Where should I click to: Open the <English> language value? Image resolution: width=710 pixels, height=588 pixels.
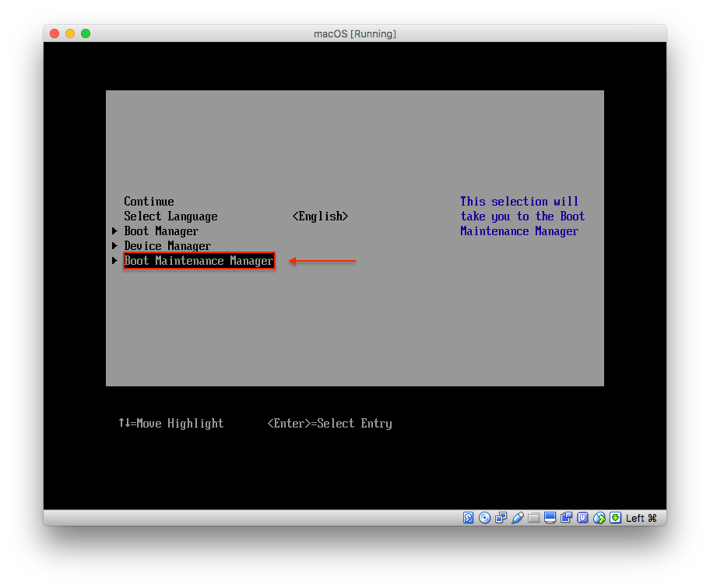pos(320,217)
